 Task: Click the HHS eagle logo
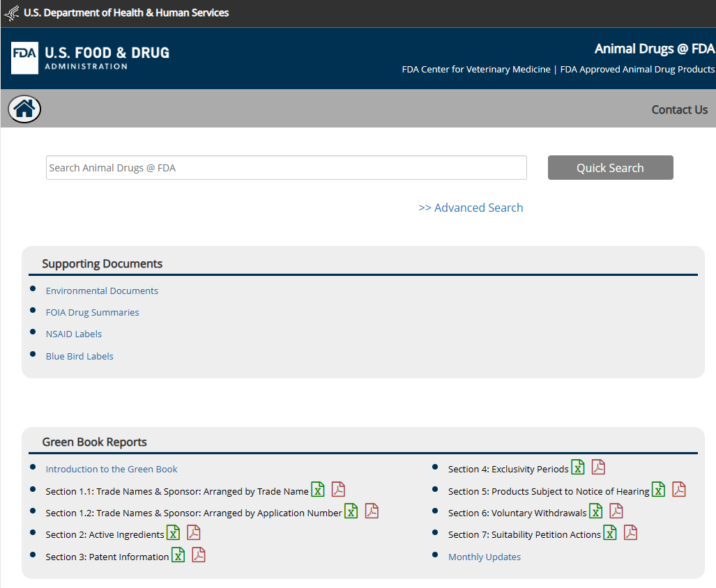12,13
